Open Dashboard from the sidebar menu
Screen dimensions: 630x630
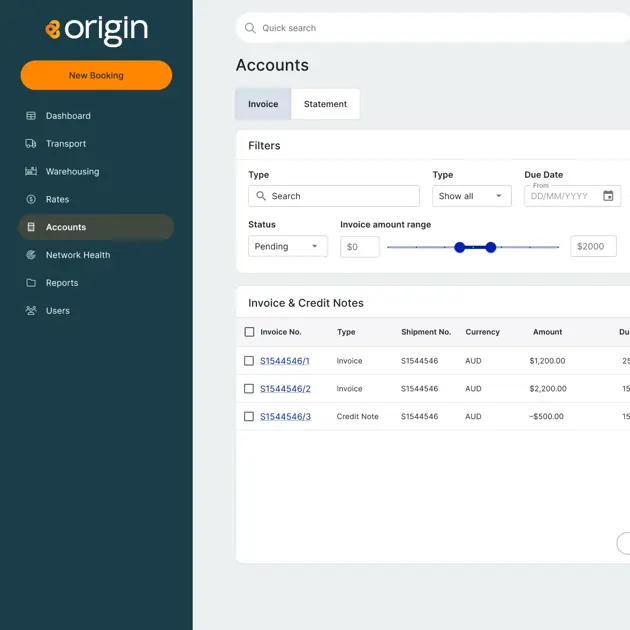68,116
